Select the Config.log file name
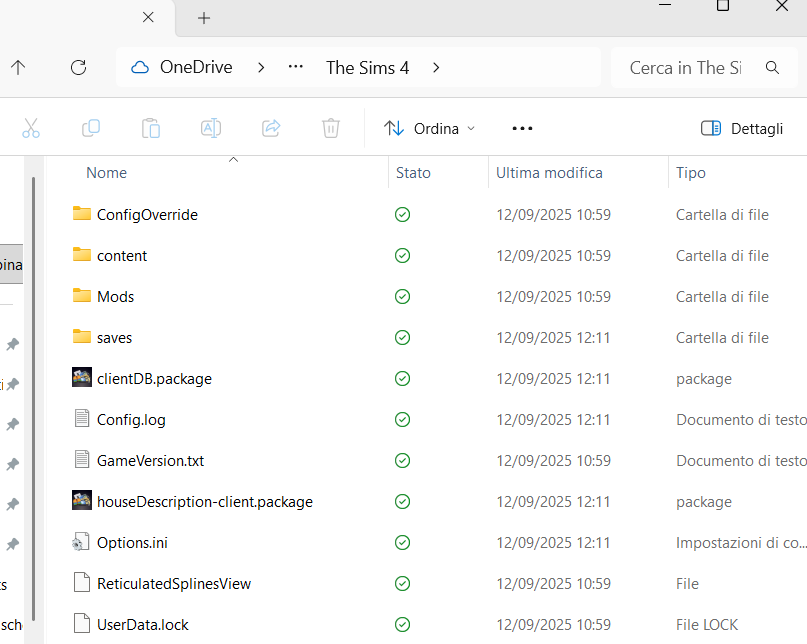Viewport: 807px width, 644px height. (131, 420)
